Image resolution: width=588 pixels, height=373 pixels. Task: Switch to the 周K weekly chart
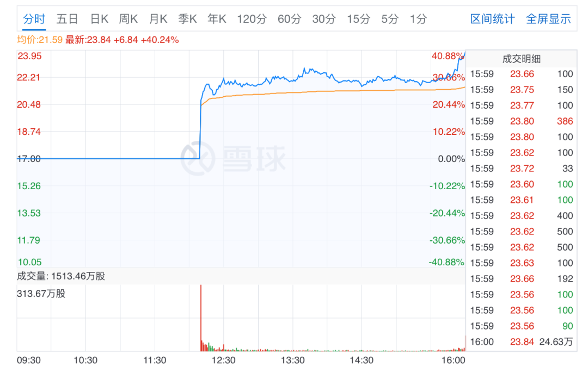tap(128, 19)
